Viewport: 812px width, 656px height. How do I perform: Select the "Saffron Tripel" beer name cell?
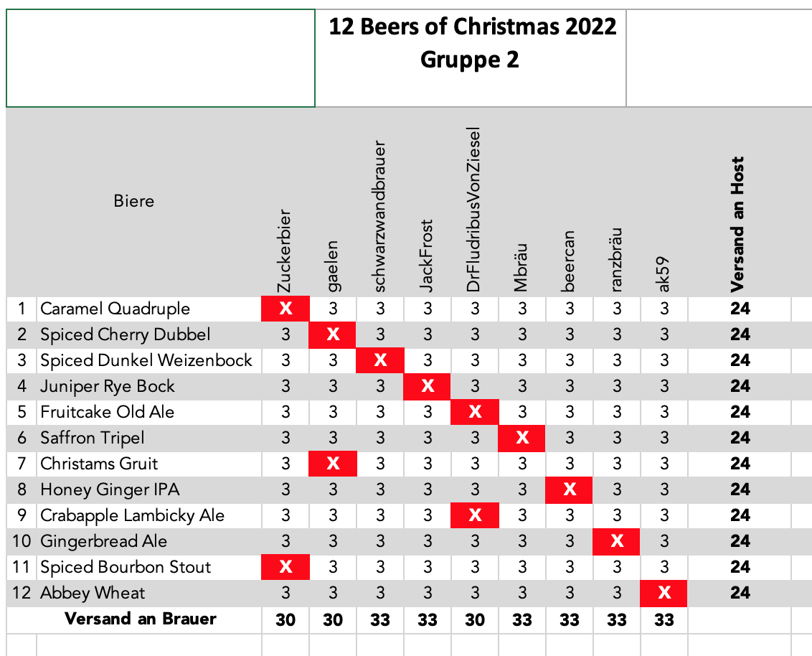(x=93, y=438)
